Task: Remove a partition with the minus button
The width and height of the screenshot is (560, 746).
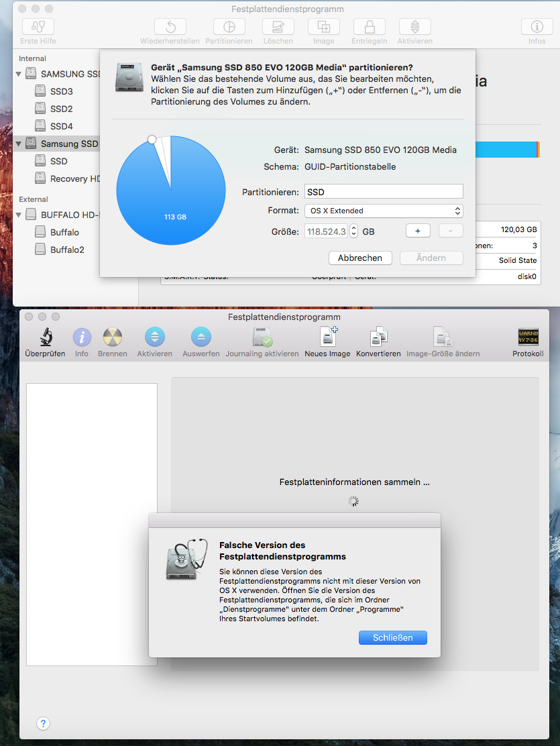Action: [x=451, y=231]
